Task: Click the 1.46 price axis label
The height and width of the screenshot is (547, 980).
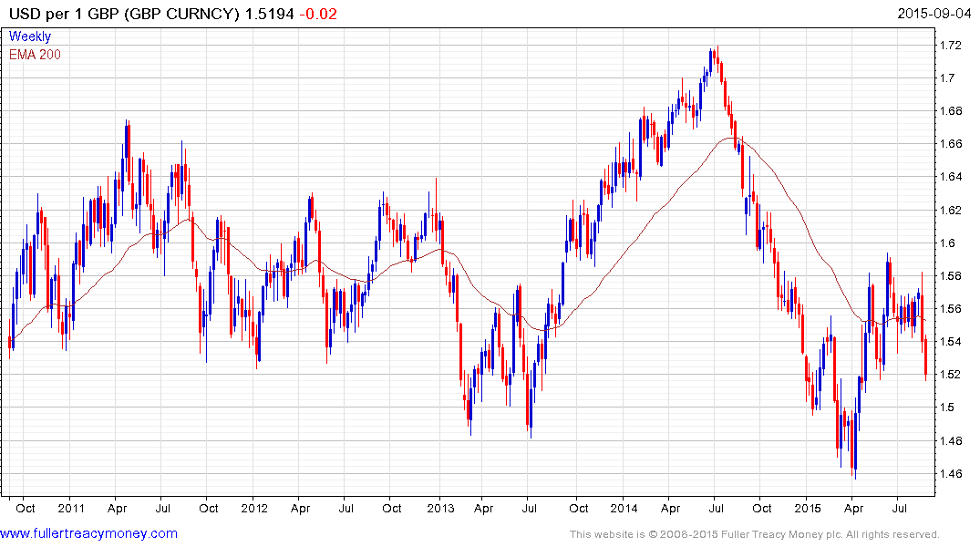Action: [x=951, y=473]
